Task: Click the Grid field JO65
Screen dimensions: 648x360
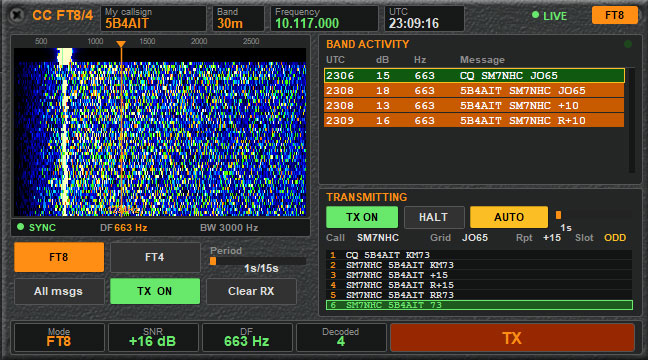Action: [475, 238]
